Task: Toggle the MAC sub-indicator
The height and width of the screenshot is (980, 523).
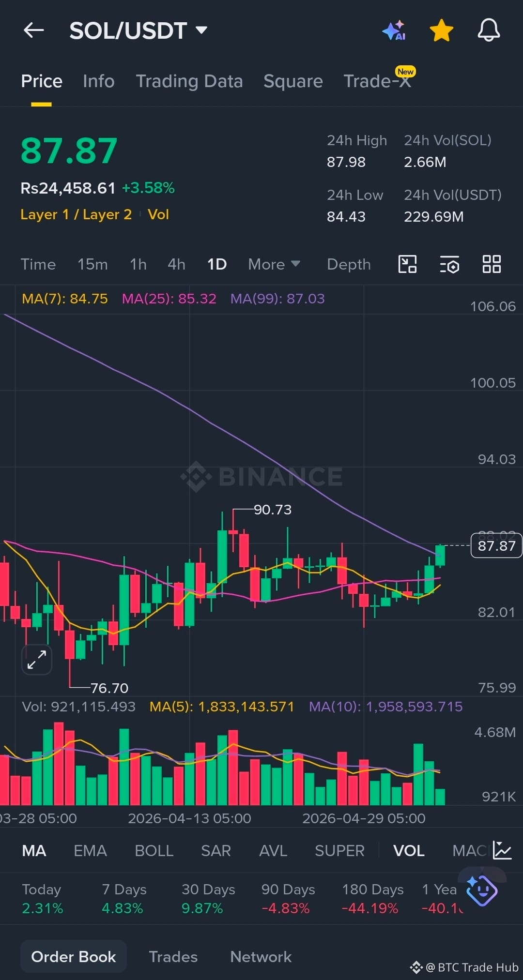Action: (469, 851)
